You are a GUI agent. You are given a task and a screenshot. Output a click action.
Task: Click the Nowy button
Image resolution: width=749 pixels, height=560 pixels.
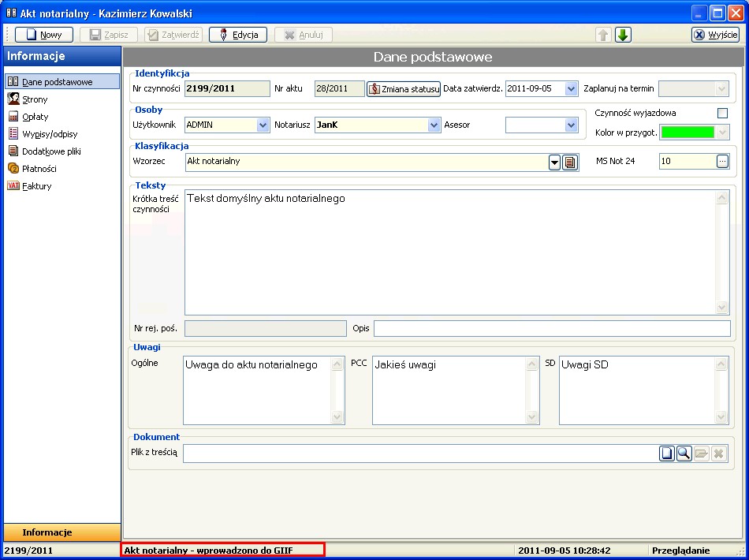pos(44,35)
